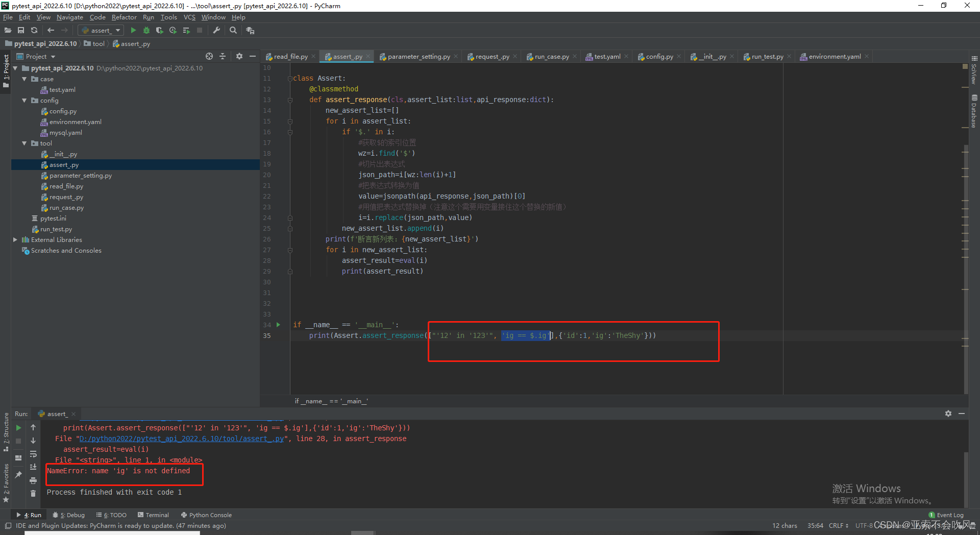Open the 5: Debug tool window

pyautogui.click(x=69, y=515)
